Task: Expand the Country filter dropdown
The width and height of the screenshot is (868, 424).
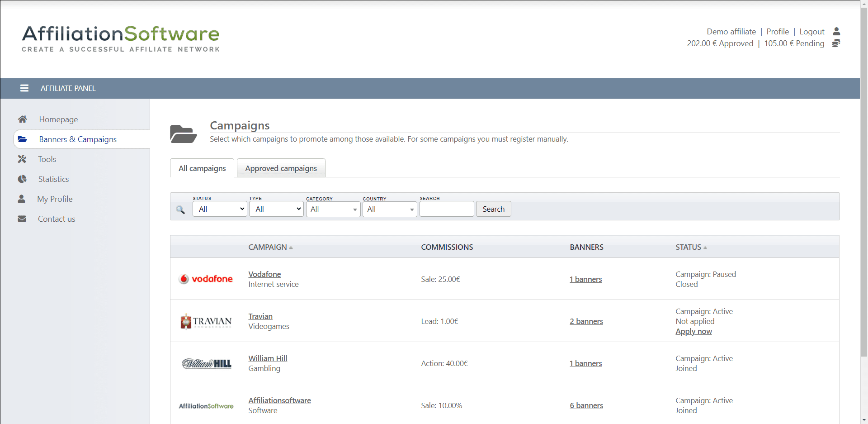Action: [390, 209]
